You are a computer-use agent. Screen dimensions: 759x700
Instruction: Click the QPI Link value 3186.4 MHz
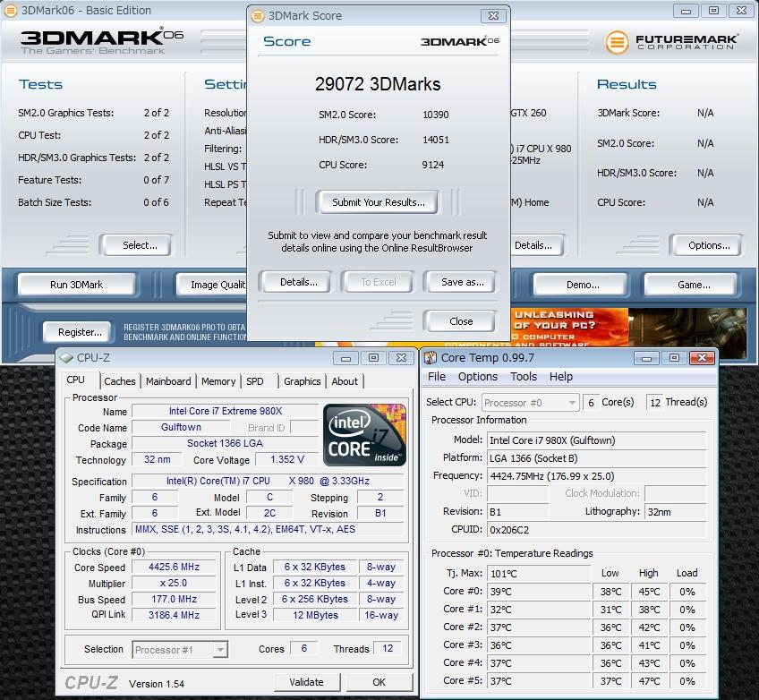(x=174, y=615)
